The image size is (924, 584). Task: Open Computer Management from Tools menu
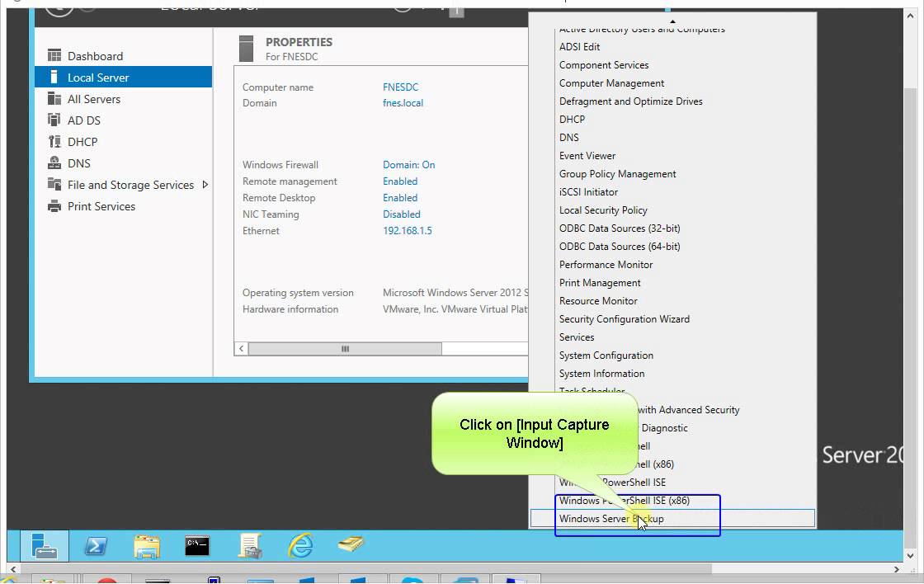pos(611,83)
